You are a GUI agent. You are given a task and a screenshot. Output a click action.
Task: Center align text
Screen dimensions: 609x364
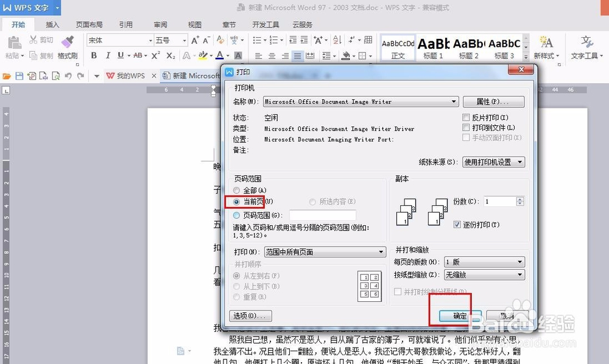[x=272, y=56]
